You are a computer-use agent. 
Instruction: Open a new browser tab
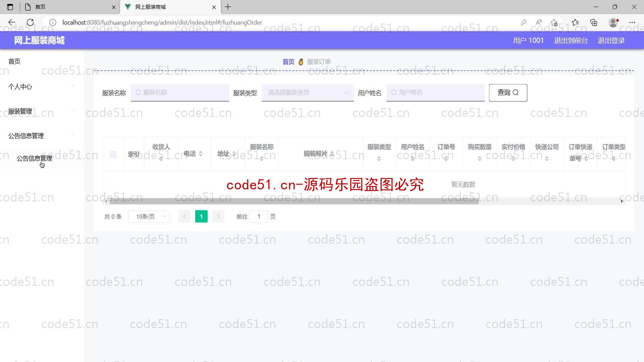[228, 7]
